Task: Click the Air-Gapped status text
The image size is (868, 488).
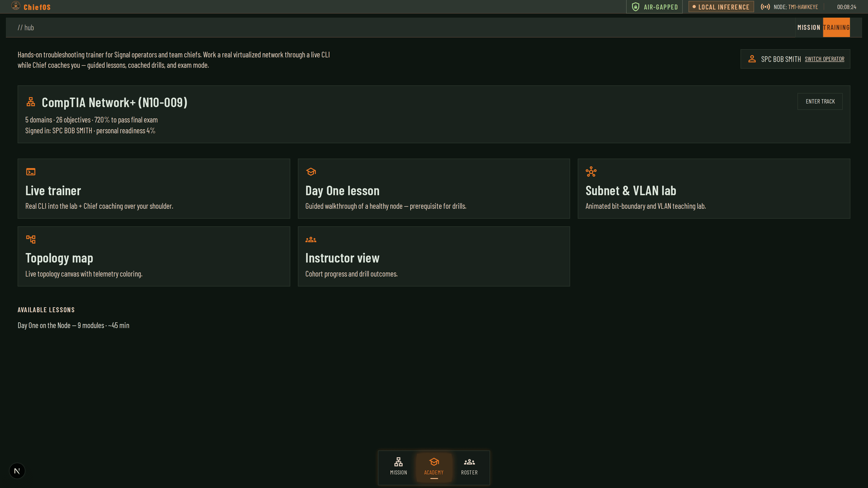Action: tap(660, 7)
